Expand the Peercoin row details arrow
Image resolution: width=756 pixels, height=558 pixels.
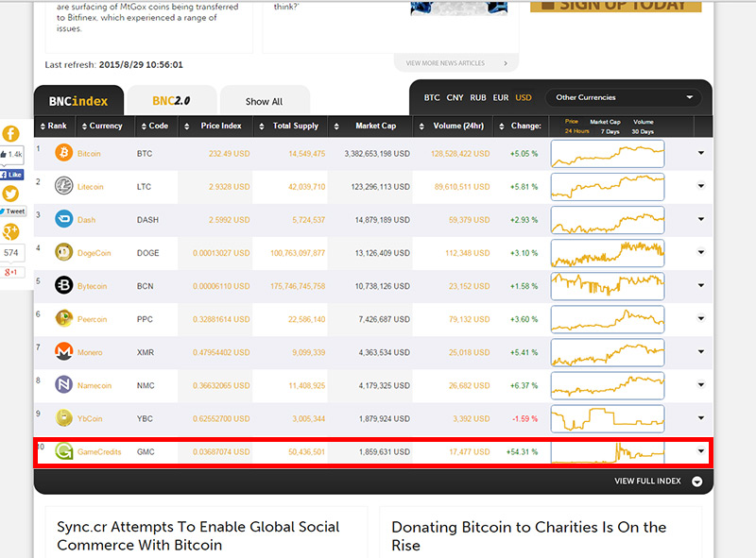point(701,318)
